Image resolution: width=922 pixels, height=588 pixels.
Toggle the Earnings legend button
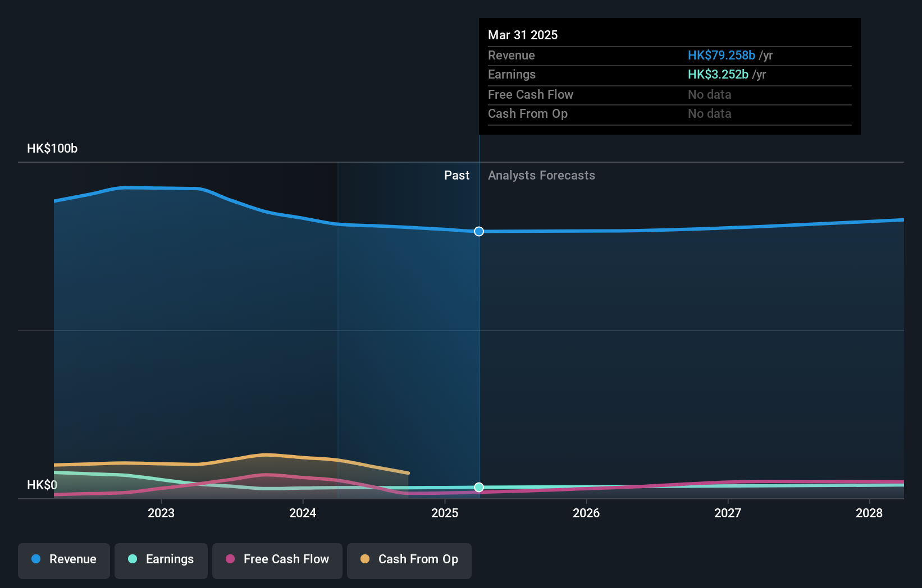(161, 561)
